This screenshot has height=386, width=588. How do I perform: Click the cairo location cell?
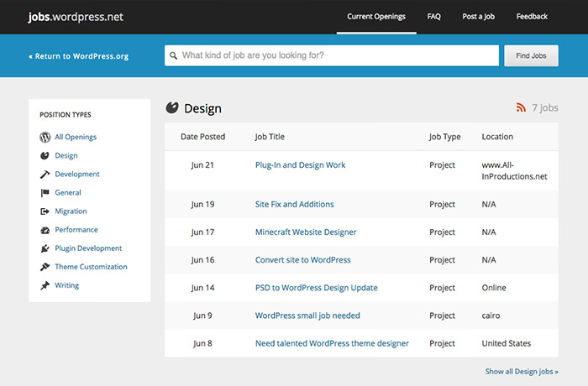(491, 316)
